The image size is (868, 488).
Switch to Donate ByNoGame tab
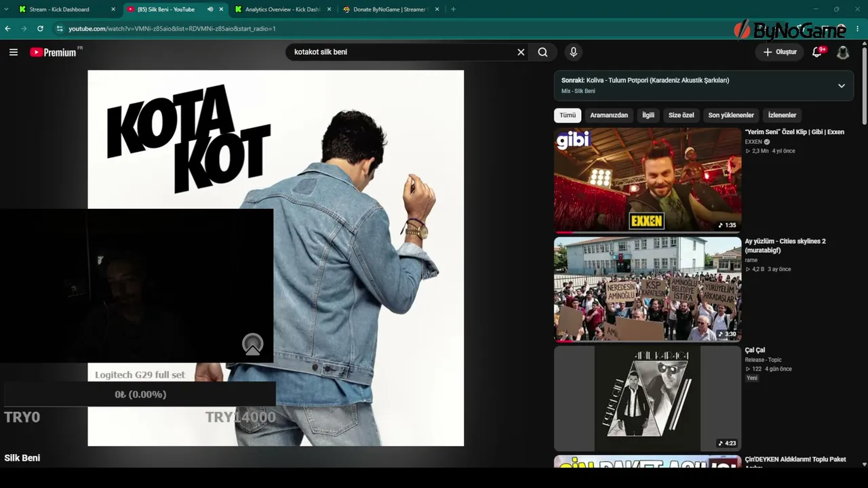tap(391, 9)
